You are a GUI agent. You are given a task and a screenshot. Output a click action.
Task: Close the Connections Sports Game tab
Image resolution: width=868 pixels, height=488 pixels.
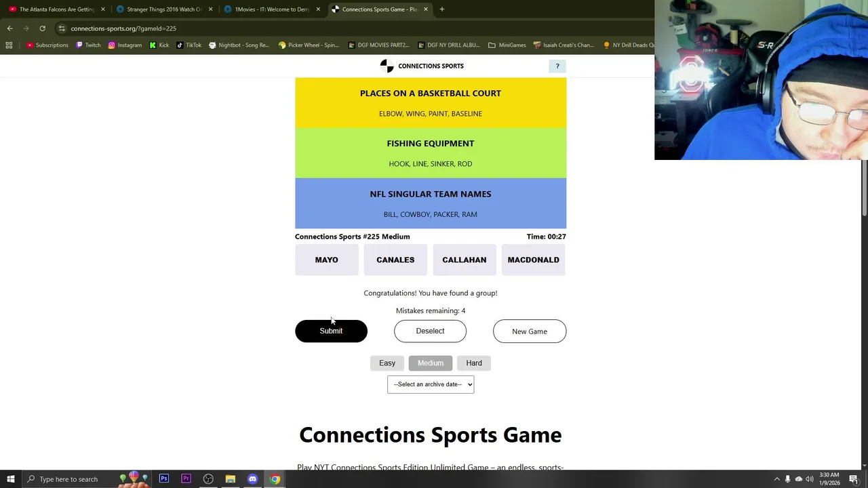(x=426, y=9)
